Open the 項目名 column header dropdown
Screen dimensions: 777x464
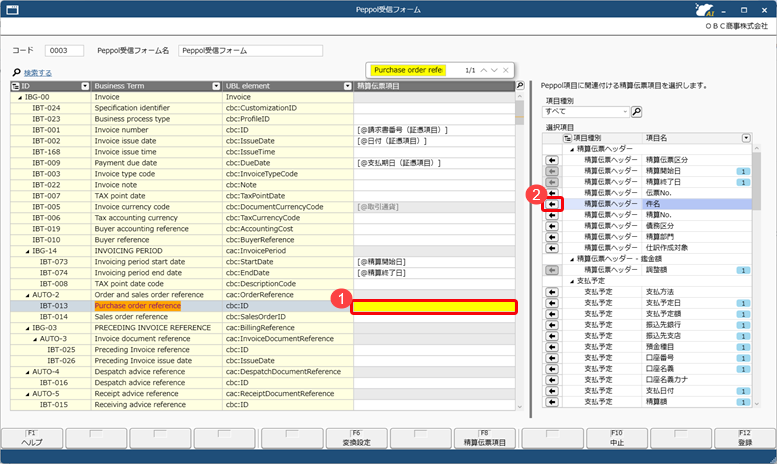(x=746, y=138)
